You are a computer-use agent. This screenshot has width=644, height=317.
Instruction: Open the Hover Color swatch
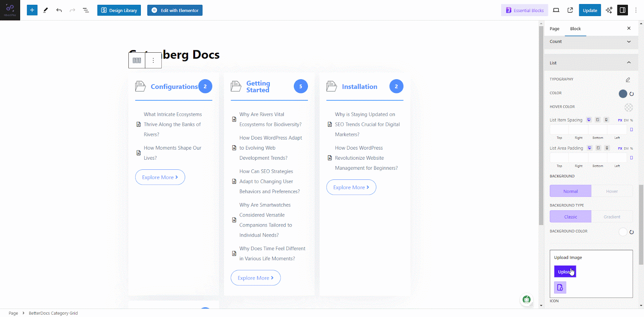[x=629, y=107]
